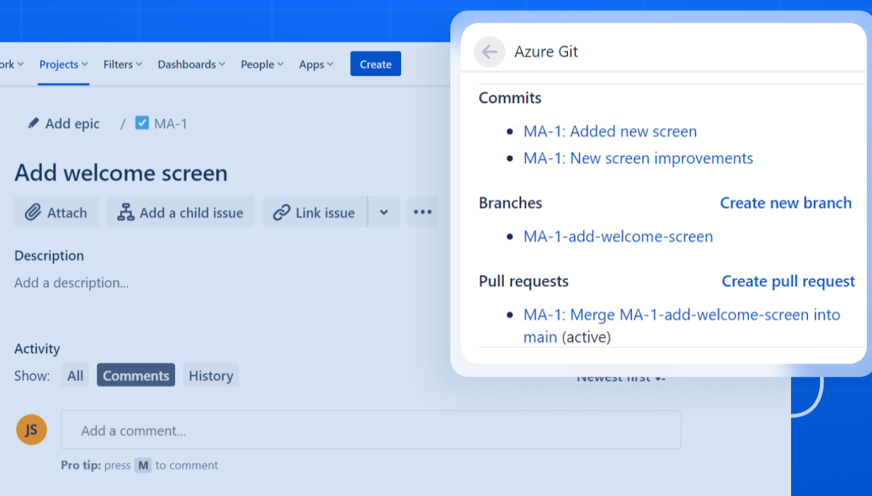Switch to History activity view
The image size is (872, 496).
tap(211, 375)
